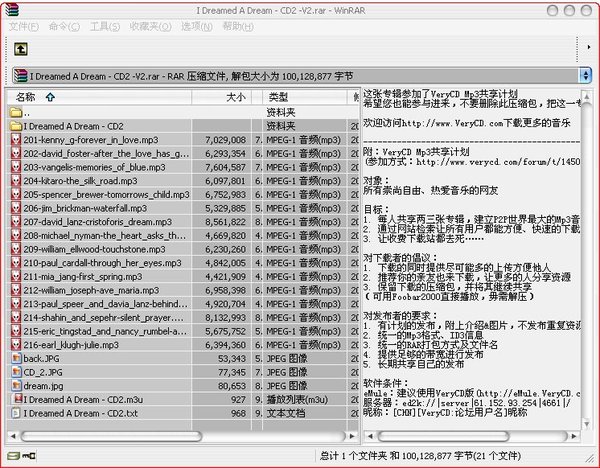Image resolution: width=600 pixels, height=468 pixels.
Task: Open the 收藏夹(O) menu
Action: [150, 26]
